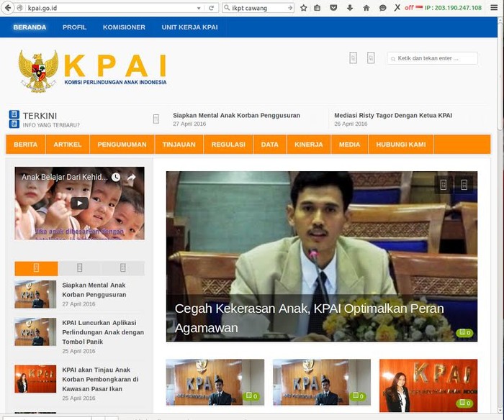Open URL history dropdown arrow in address bar
Screen dimensions: 504x420
pos(199,8)
